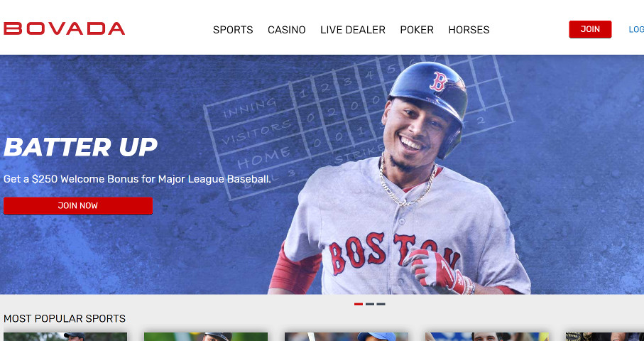Click the Batter Up headline

(x=80, y=147)
